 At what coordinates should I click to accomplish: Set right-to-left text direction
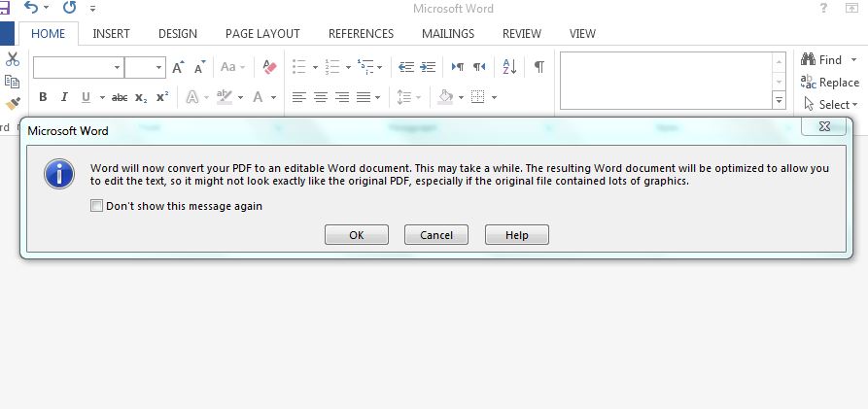[x=479, y=67]
